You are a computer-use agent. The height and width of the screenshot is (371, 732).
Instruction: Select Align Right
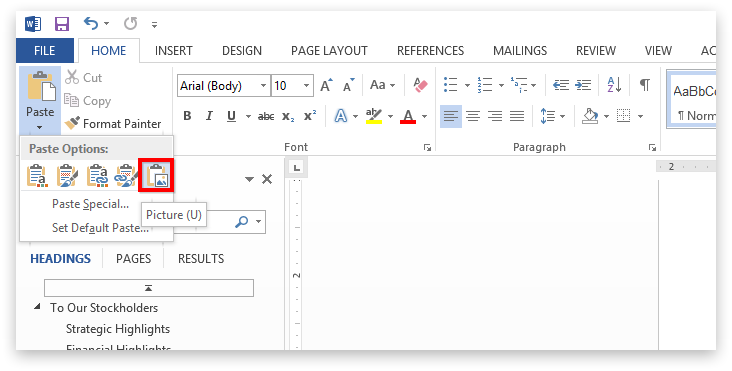coord(495,116)
